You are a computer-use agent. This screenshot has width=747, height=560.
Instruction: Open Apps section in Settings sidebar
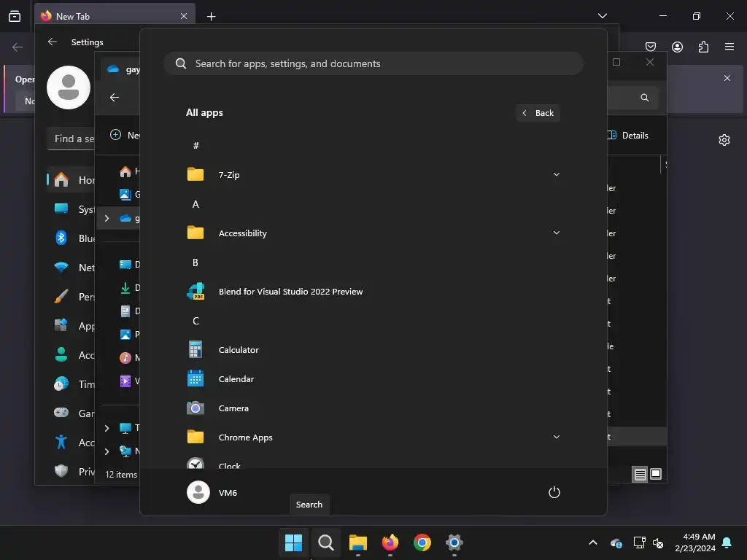coord(71,326)
